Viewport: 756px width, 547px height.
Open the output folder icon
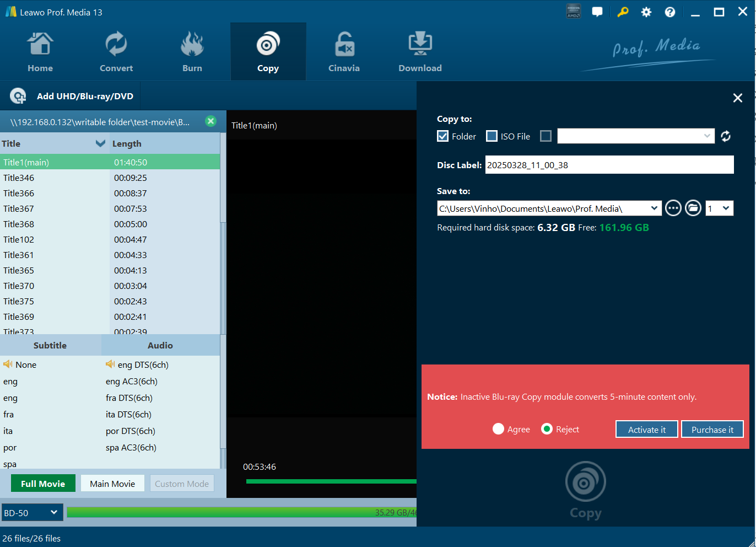pos(693,208)
